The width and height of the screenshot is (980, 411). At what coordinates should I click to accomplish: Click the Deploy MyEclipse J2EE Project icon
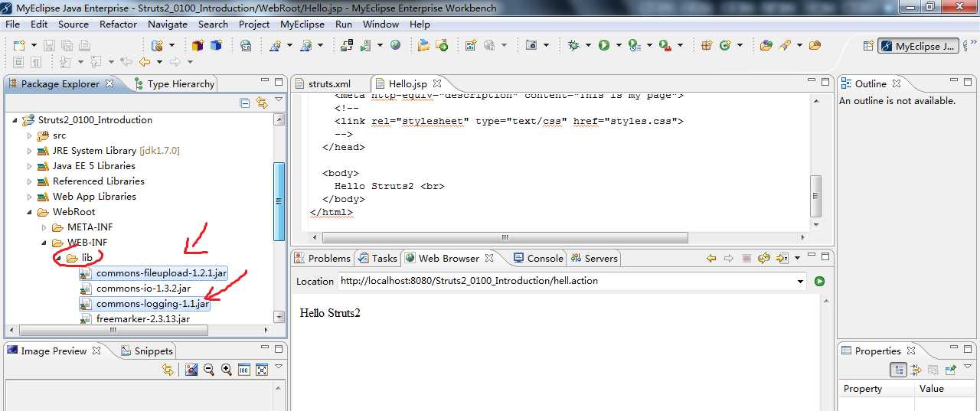[x=346, y=46]
